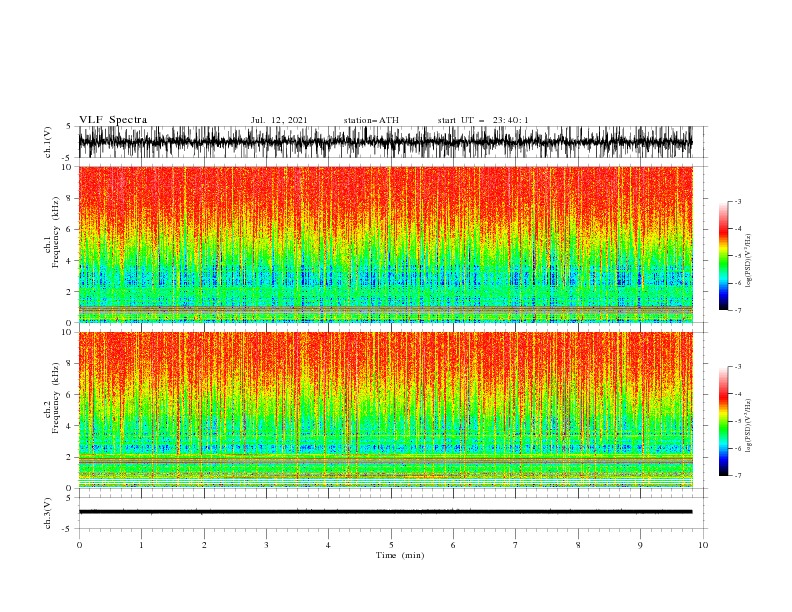The width and height of the screenshot is (792, 612).
Task: Click the "6" kHz tick of the ch.2 spectrogram
Action: click(69, 394)
